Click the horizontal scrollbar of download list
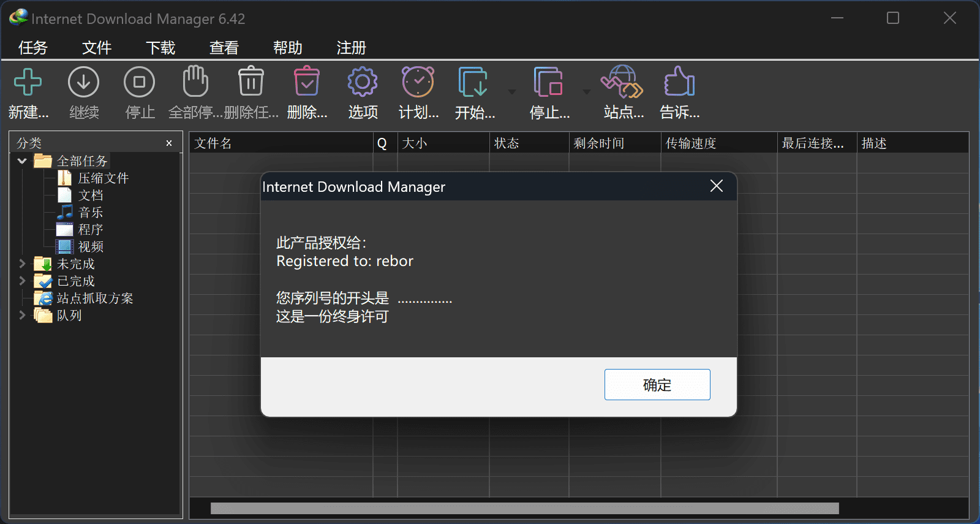980x524 pixels. tap(525, 508)
